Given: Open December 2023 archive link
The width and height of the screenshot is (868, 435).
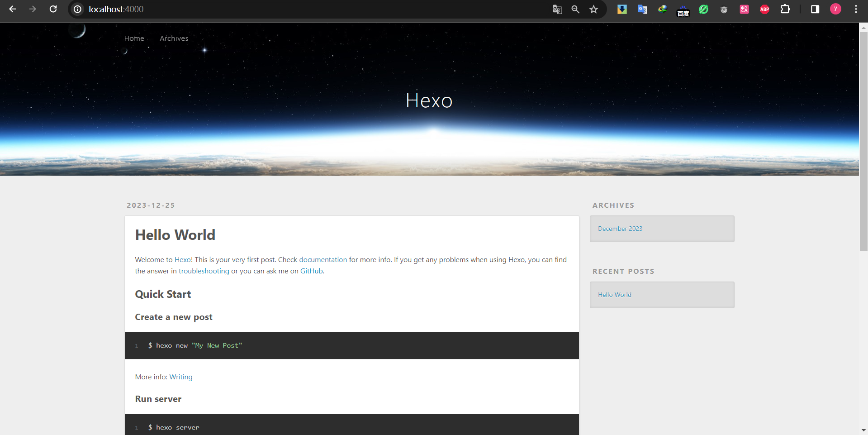Looking at the screenshot, I should click(620, 229).
